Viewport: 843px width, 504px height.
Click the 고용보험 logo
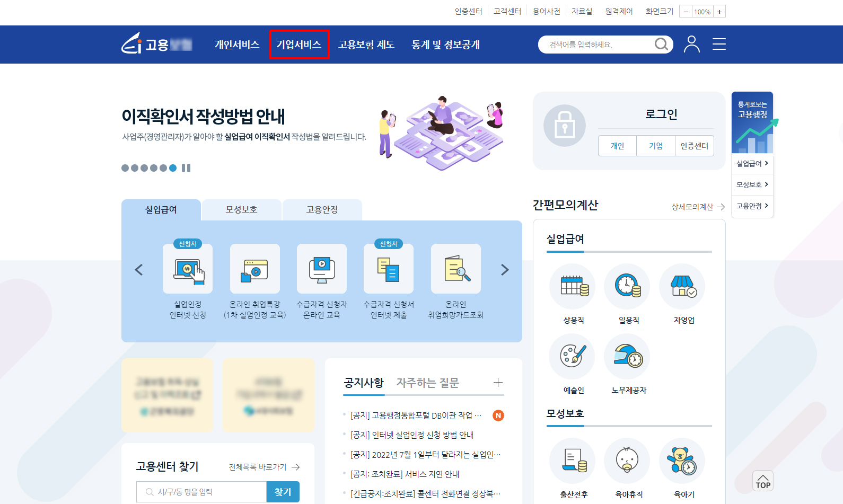[x=157, y=43]
